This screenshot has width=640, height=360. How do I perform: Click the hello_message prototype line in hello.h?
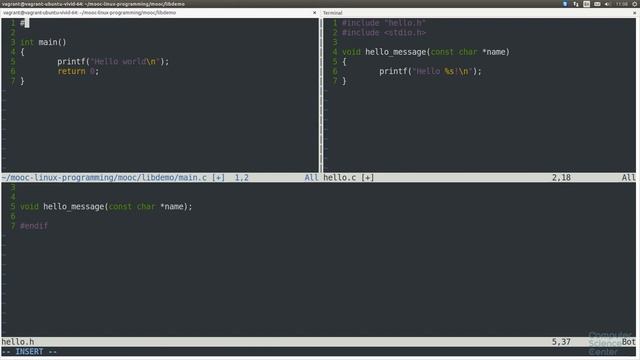coord(106,207)
